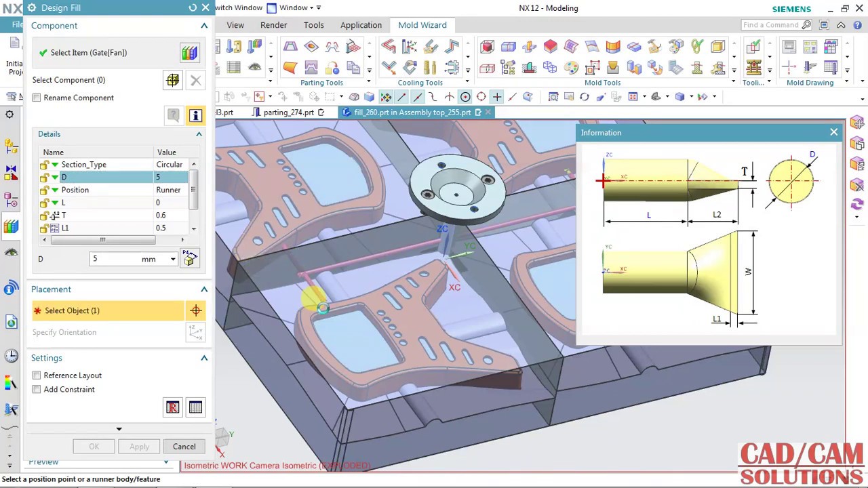Viewport: 868px width, 488px height.
Task: Open the reuse library tab in resource bar
Action: point(11,227)
